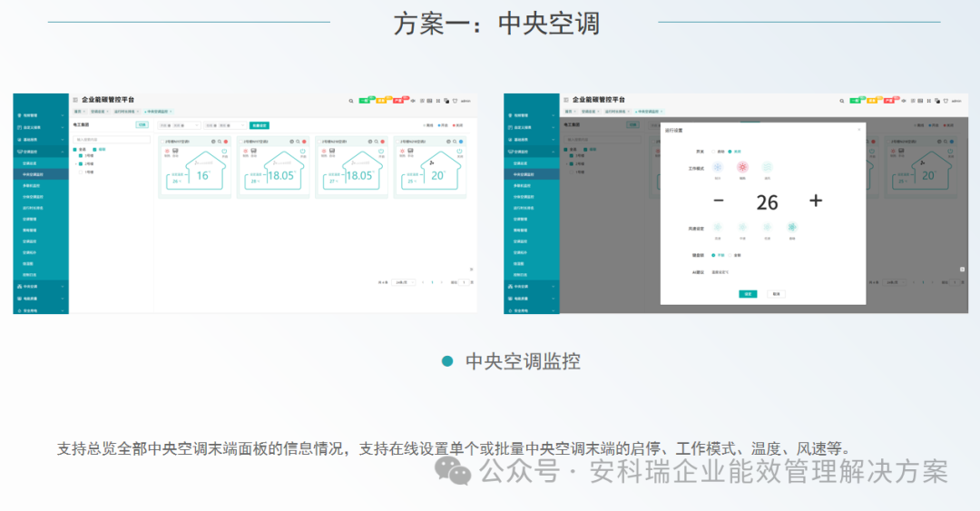Screen dimensions: 980x511
Task: Select the 中速 fan speed icon in dialog
Action: (x=742, y=227)
